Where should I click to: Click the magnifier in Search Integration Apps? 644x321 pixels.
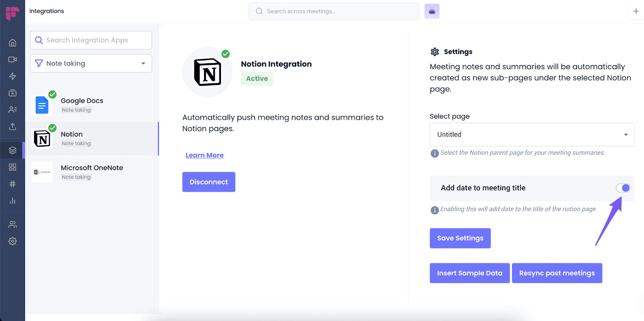(39, 40)
